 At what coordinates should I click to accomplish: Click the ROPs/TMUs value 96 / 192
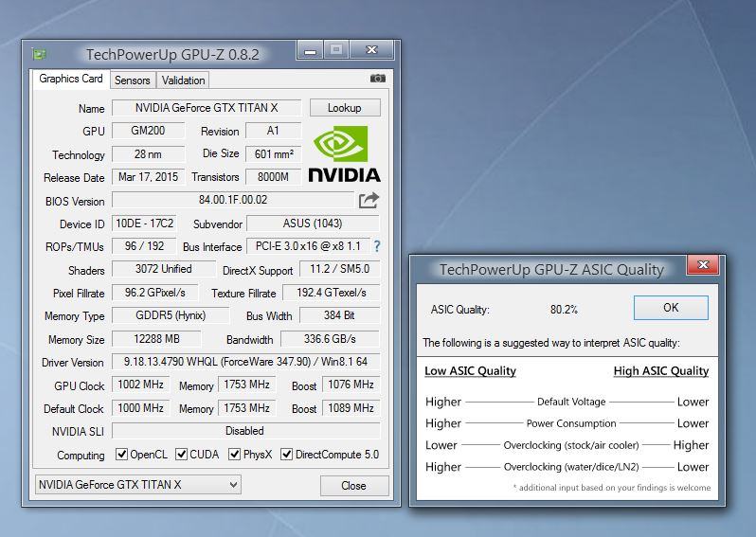click(x=144, y=246)
